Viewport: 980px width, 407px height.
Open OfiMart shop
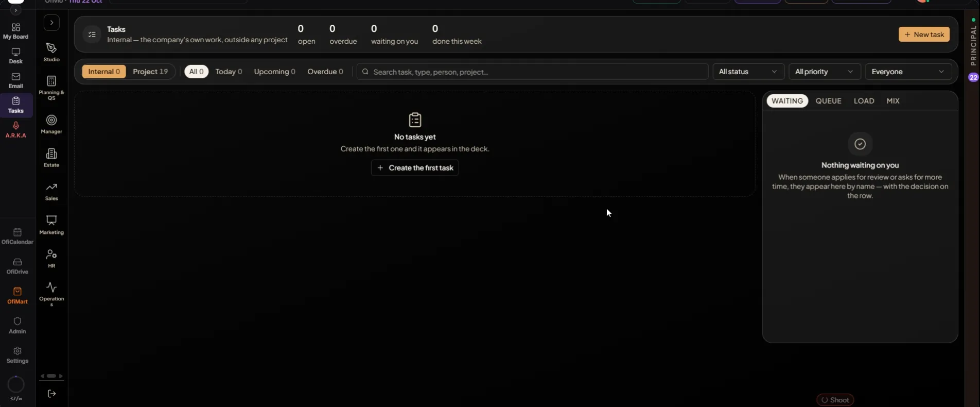17,296
